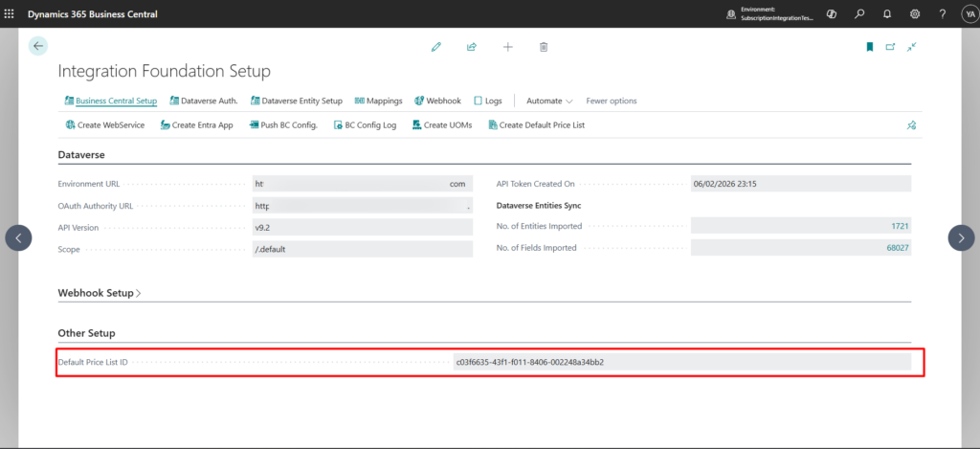Click the trash delete icon
The image size is (980, 449).
[544, 46]
